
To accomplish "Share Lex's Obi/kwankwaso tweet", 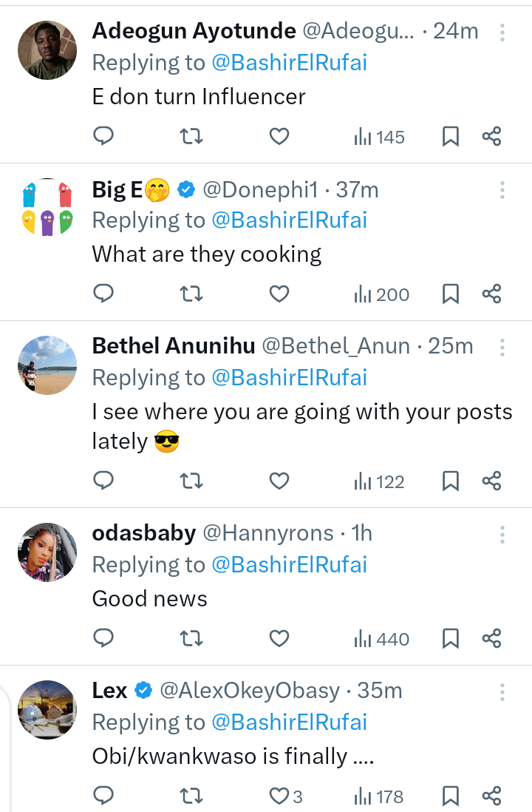I will point(492,796).
